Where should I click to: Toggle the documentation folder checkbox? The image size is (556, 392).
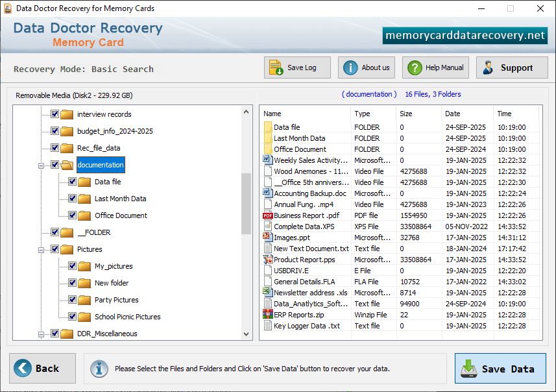[54, 165]
